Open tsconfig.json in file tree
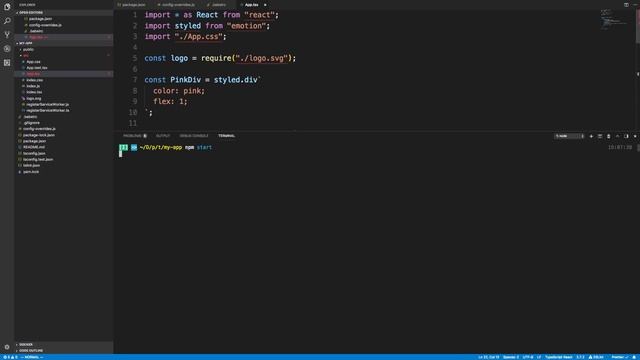This screenshot has height=360, width=640. click(34, 153)
